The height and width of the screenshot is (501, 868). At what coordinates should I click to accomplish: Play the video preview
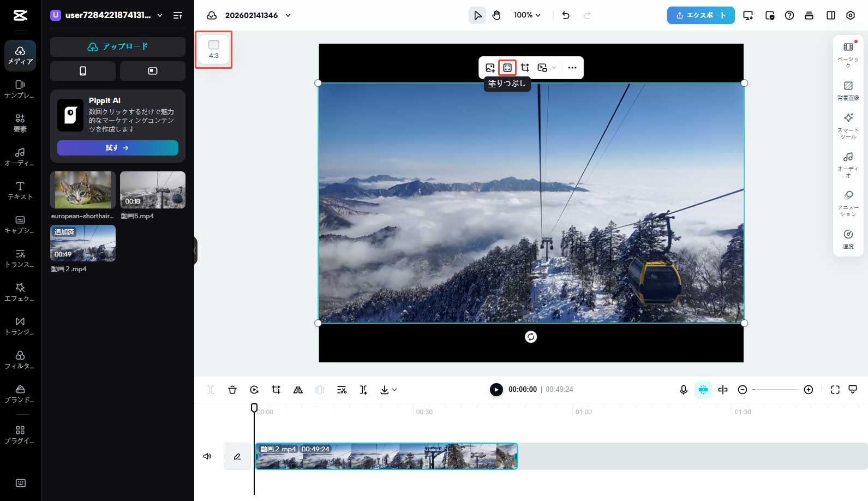(x=496, y=389)
